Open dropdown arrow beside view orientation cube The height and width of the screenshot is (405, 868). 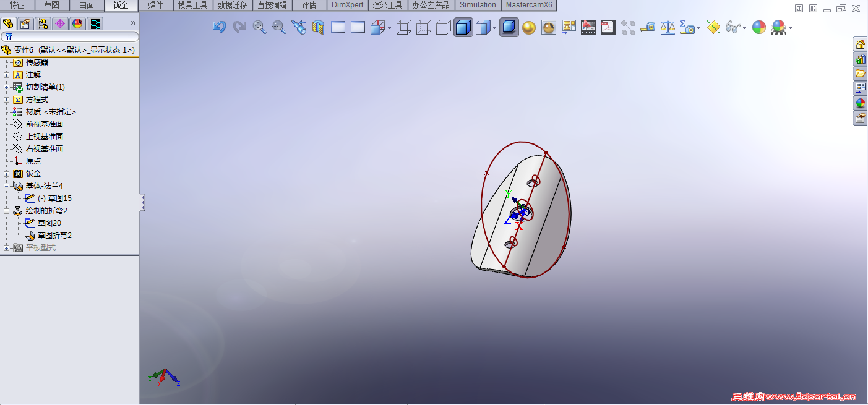(x=390, y=28)
